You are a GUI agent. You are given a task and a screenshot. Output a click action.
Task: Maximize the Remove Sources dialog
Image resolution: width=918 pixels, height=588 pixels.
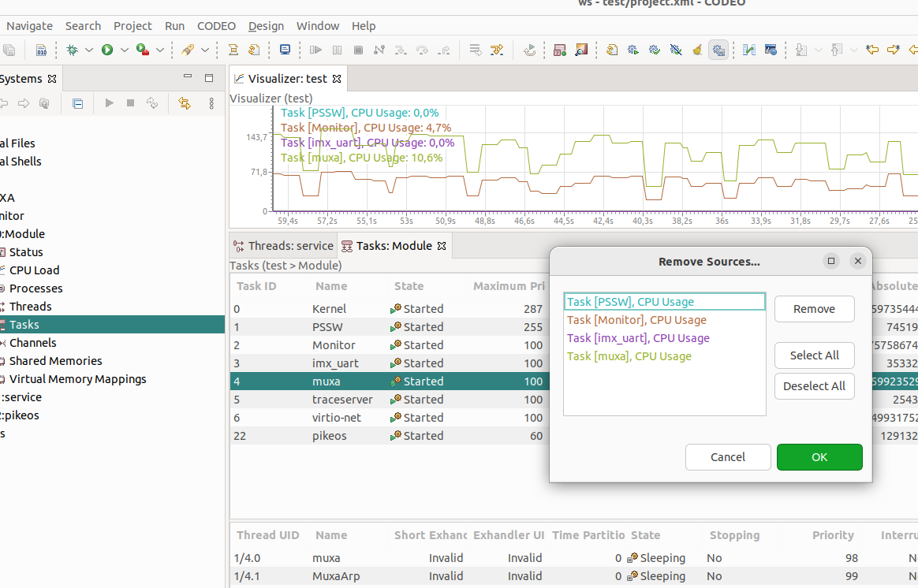pyautogui.click(x=830, y=261)
